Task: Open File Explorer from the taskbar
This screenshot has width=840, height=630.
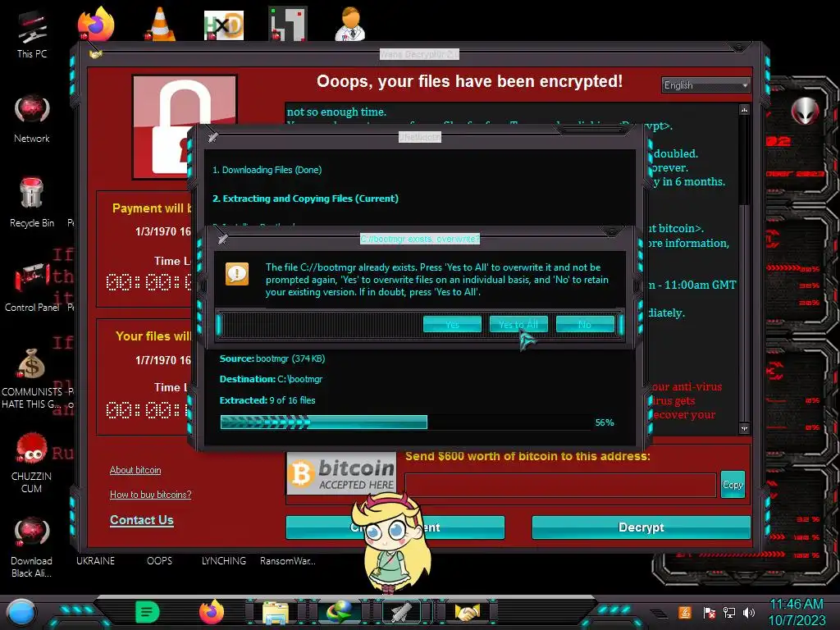Action: tap(276, 613)
